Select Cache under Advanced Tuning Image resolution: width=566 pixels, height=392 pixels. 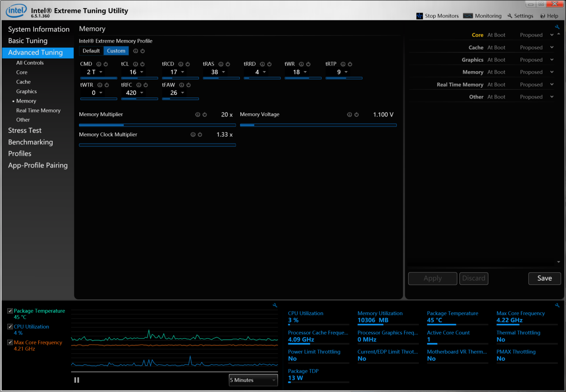click(23, 82)
